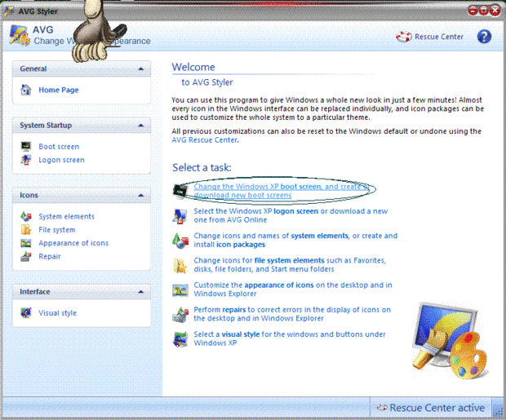Screen dimensions: 506x420
Task: Click the Rescue Center lifebuoy icon
Action: 404,37
